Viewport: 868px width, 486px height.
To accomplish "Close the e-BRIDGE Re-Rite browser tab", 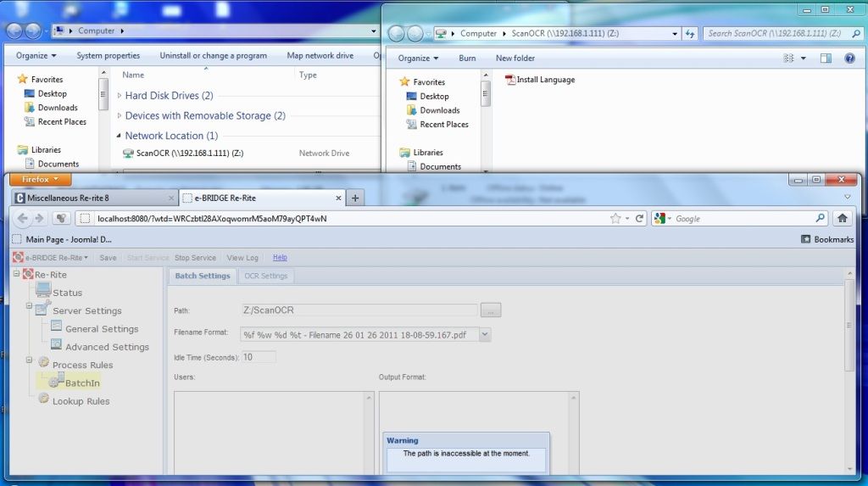I will point(338,198).
